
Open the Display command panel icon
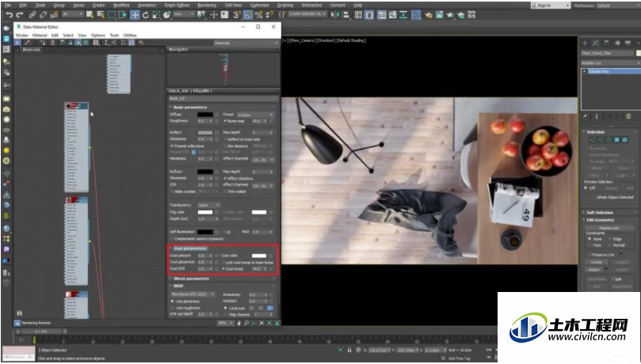pos(628,43)
